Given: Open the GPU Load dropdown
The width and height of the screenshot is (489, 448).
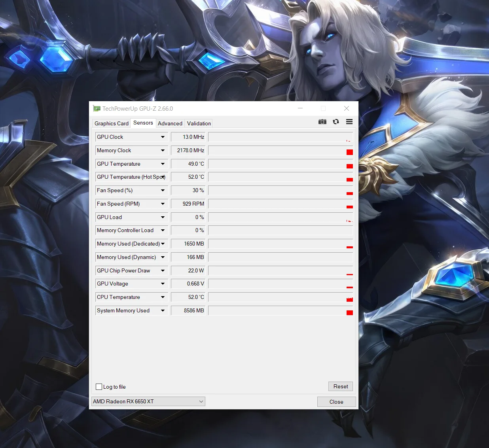Looking at the screenshot, I should tap(163, 217).
